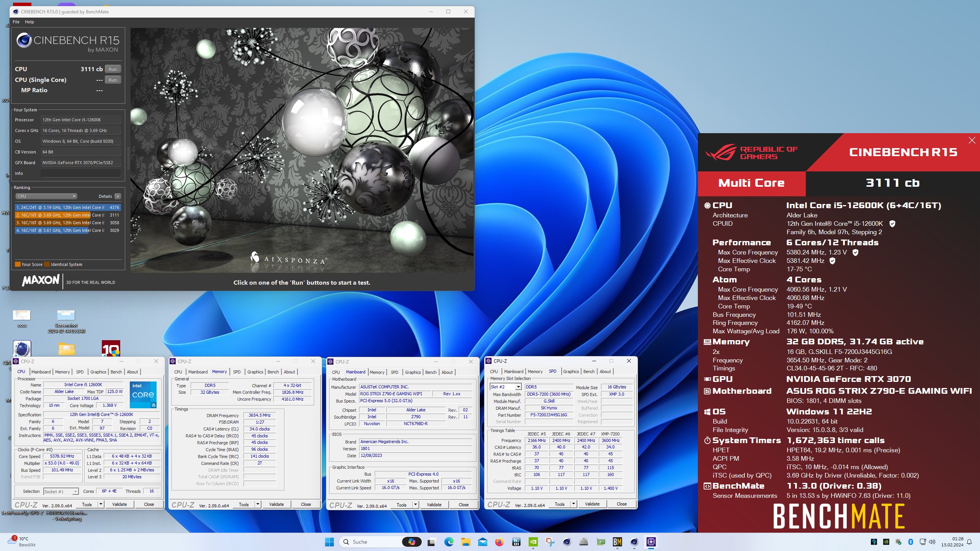Image resolution: width=980 pixels, height=551 pixels.
Task: Select the Screenshot 2024-02-04 desktop file
Action: [66, 321]
